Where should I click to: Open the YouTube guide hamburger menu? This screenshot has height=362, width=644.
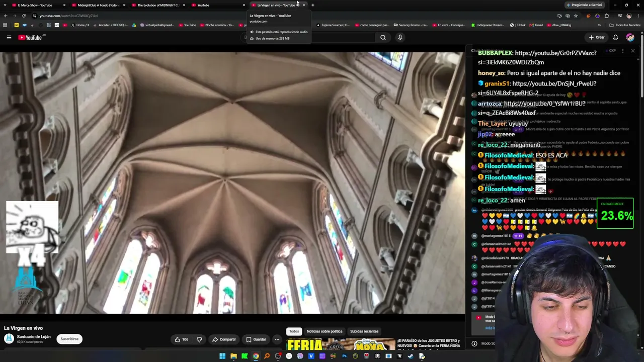tap(9, 37)
